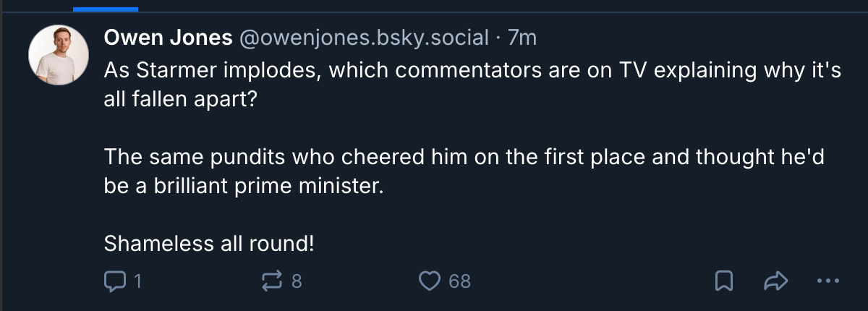Click the 'be a brilliant prime minister' text
Screen dimensions: 868x311
[x=242, y=186]
